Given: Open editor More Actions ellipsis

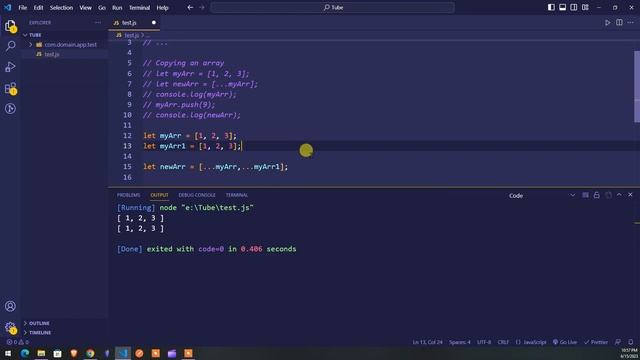Looking at the screenshot, I should 631,23.
